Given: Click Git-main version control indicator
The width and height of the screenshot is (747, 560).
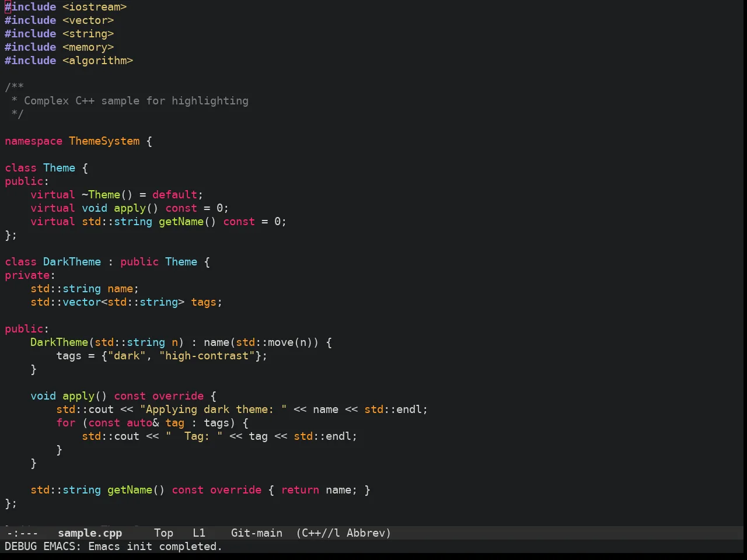Looking at the screenshot, I should (x=257, y=533).
